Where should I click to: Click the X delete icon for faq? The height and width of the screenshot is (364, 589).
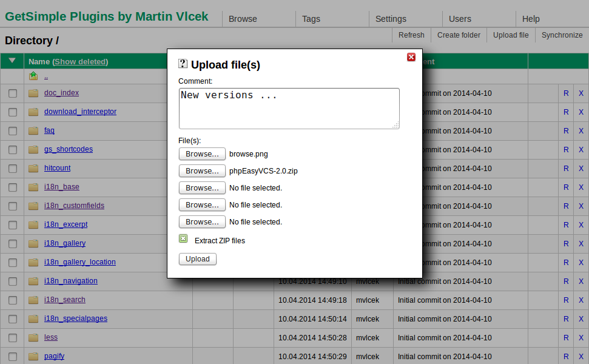click(581, 131)
